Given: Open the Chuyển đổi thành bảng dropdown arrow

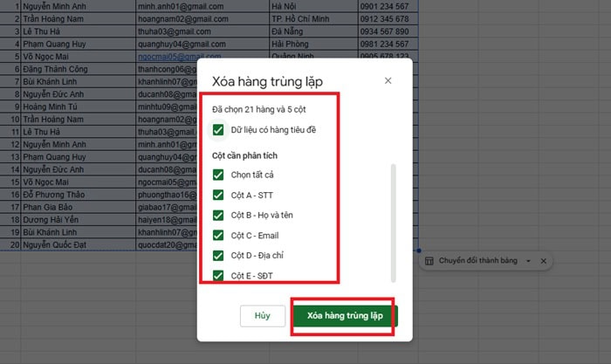Looking at the screenshot, I should pos(528,261).
